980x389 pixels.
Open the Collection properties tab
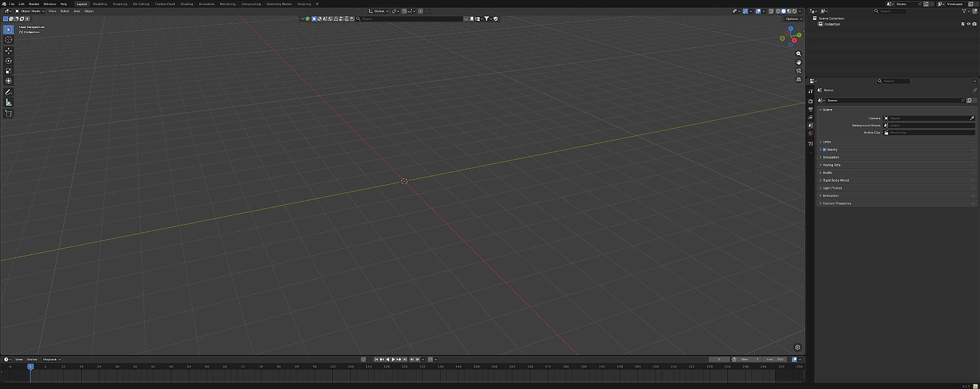[811, 144]
